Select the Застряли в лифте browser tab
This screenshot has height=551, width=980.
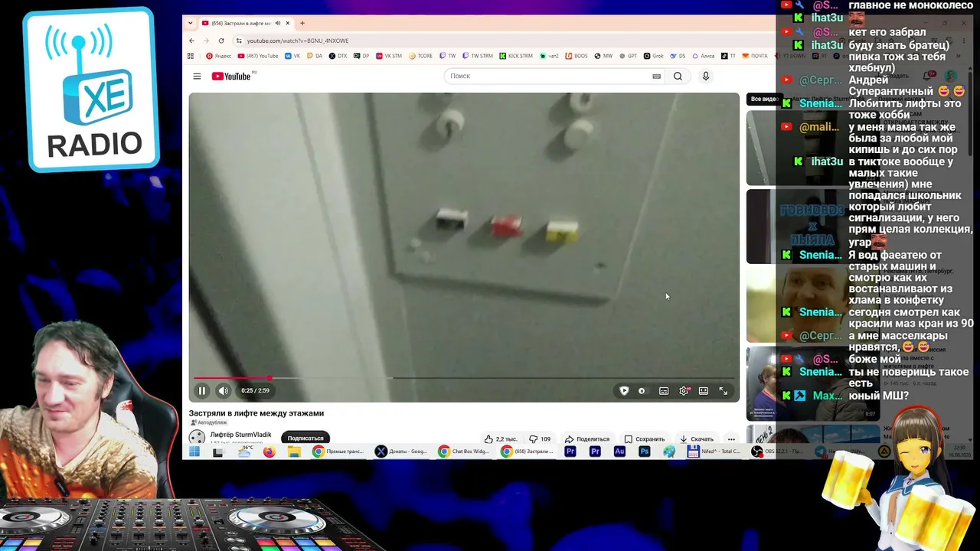coord(245,23)
